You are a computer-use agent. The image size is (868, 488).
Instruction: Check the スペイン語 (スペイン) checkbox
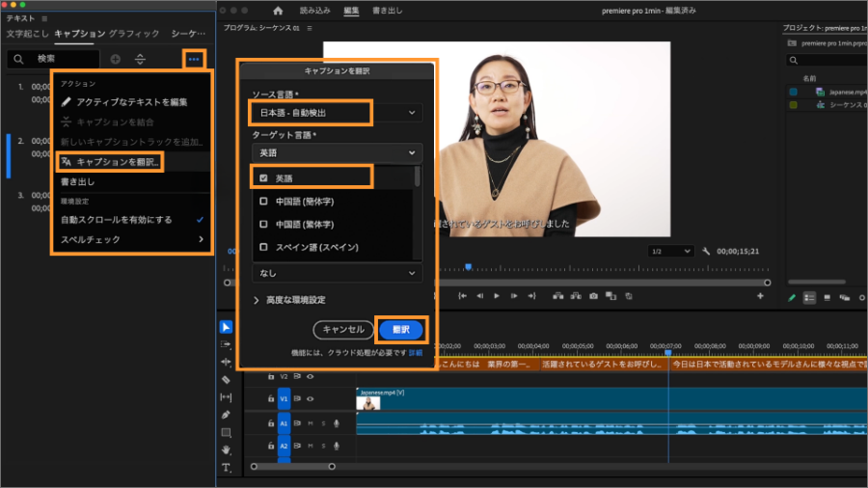pyautogui.click(x=263, y=247)
